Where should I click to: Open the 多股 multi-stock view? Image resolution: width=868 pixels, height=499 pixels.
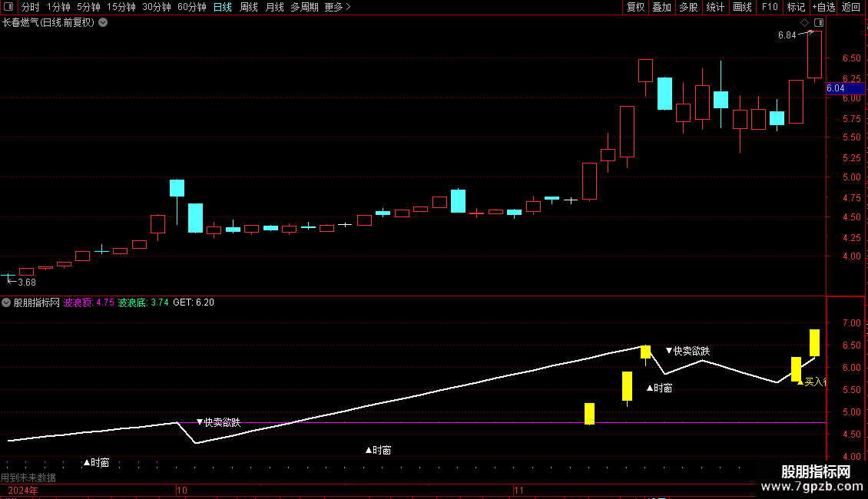689,7
